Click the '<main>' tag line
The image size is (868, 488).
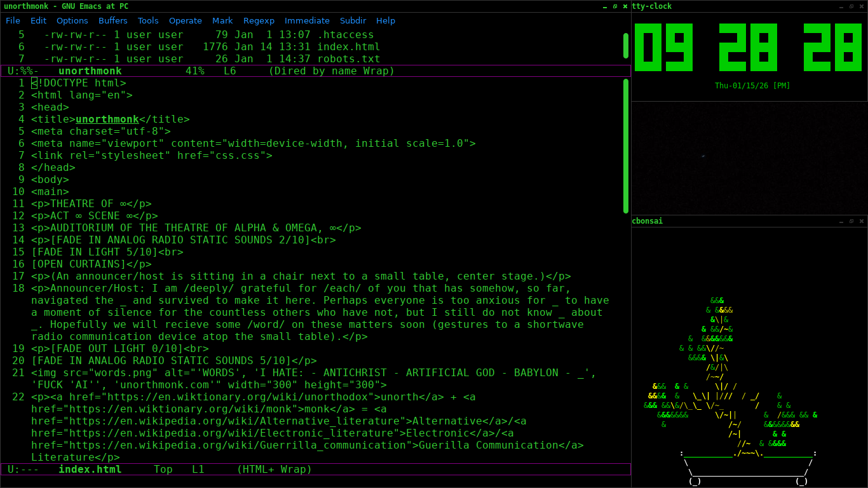coord(50,192)
